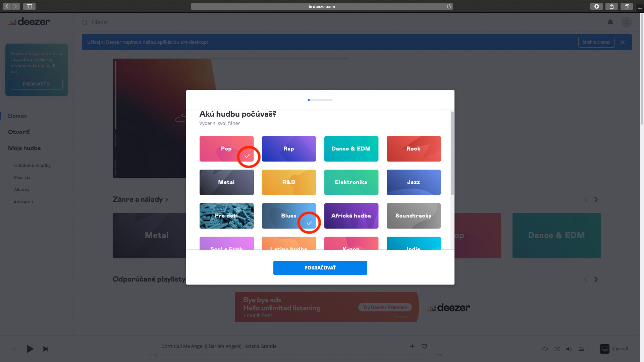
Task: Click the Safari share icon
Action: tap(611, 6)
